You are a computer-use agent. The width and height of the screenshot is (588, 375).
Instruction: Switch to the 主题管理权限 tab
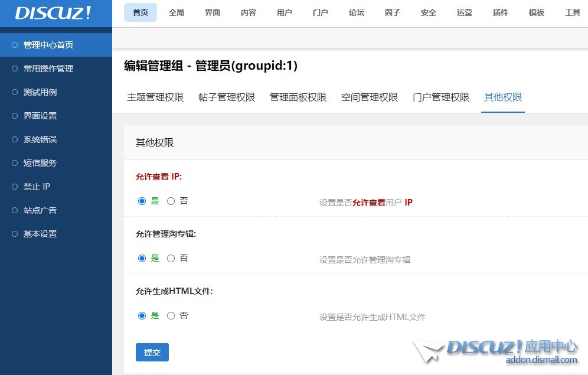[x=155, y=97]
